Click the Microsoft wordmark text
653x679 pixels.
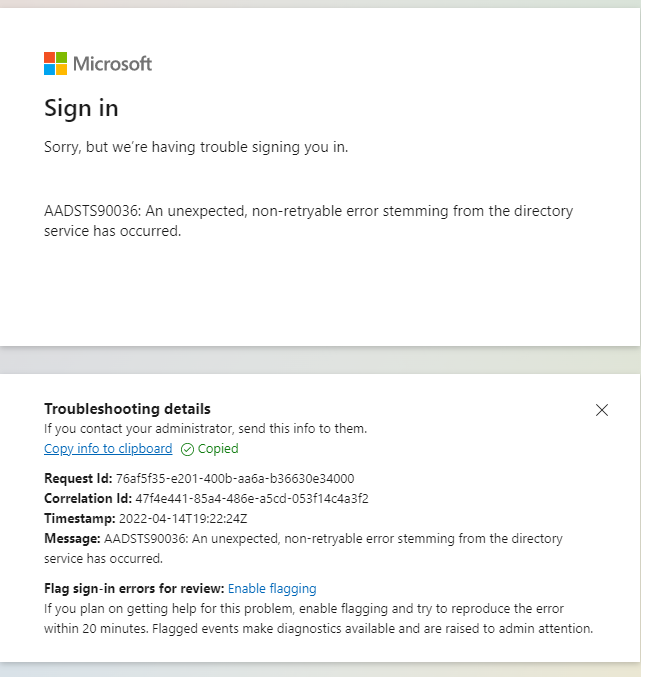(113, 64)
